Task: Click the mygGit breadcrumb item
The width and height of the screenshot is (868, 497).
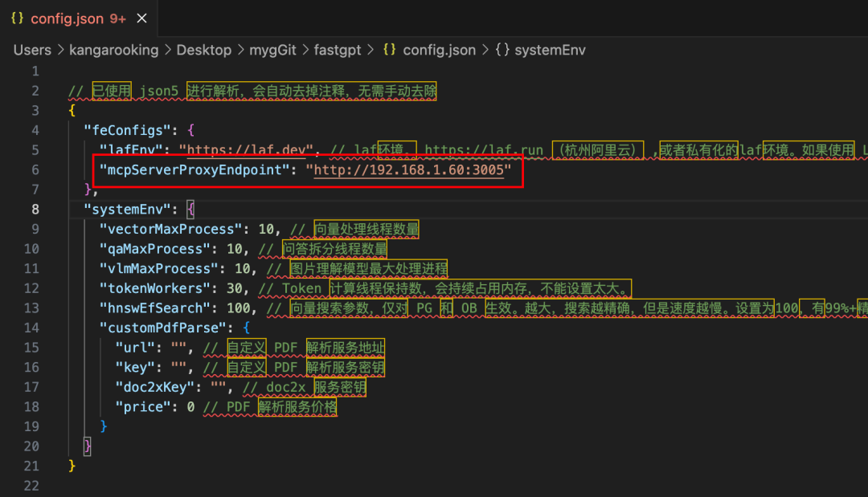Action: click(272, 50)
